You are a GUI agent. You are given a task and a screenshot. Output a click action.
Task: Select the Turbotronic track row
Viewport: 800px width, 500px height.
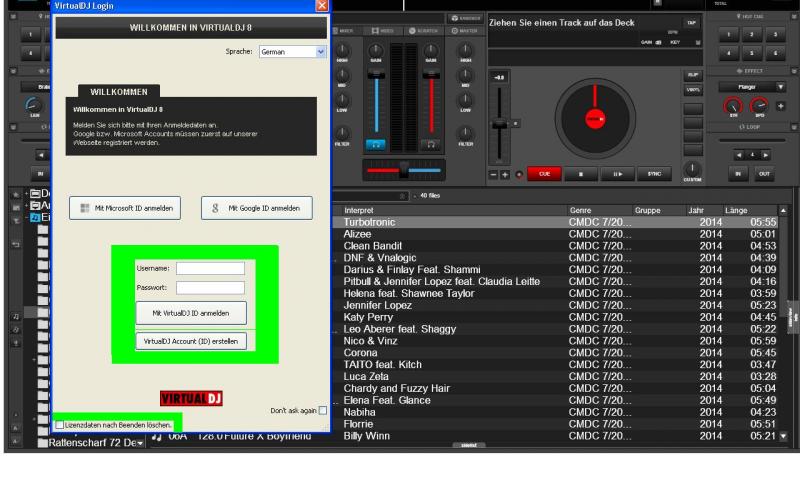555,222
